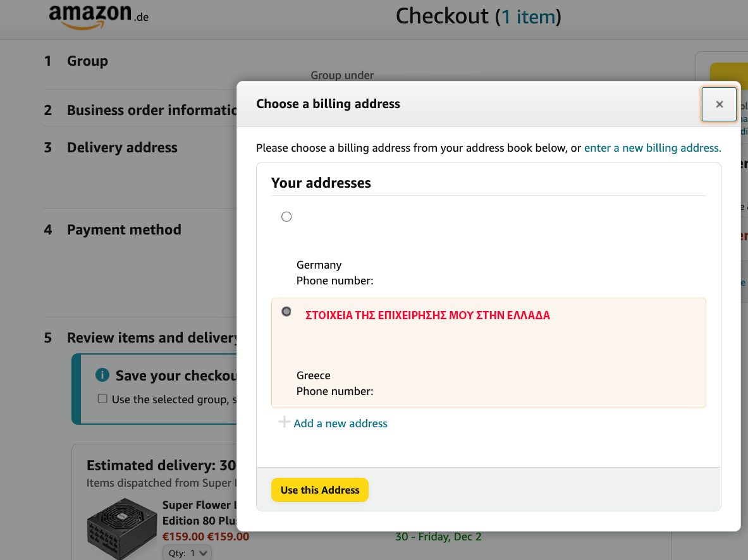Close the billing address dialog

719,104
